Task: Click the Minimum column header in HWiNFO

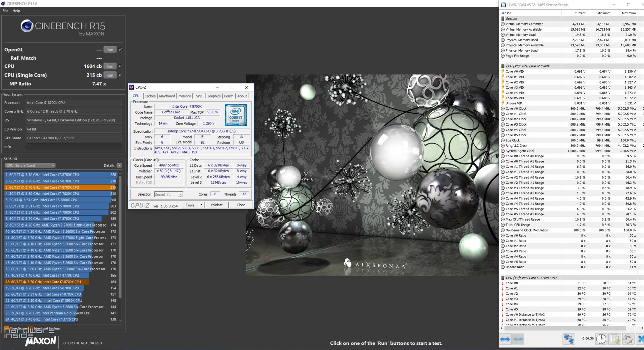Action: [x=604, y=13]
